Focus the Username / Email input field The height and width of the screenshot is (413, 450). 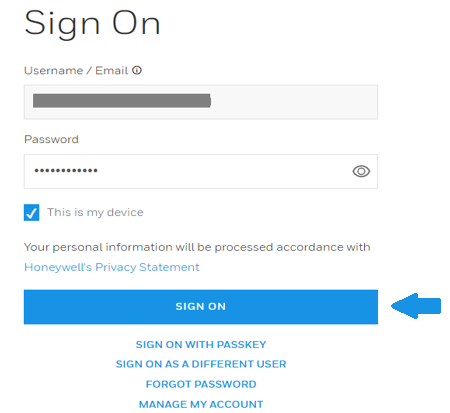coord(201,102)
